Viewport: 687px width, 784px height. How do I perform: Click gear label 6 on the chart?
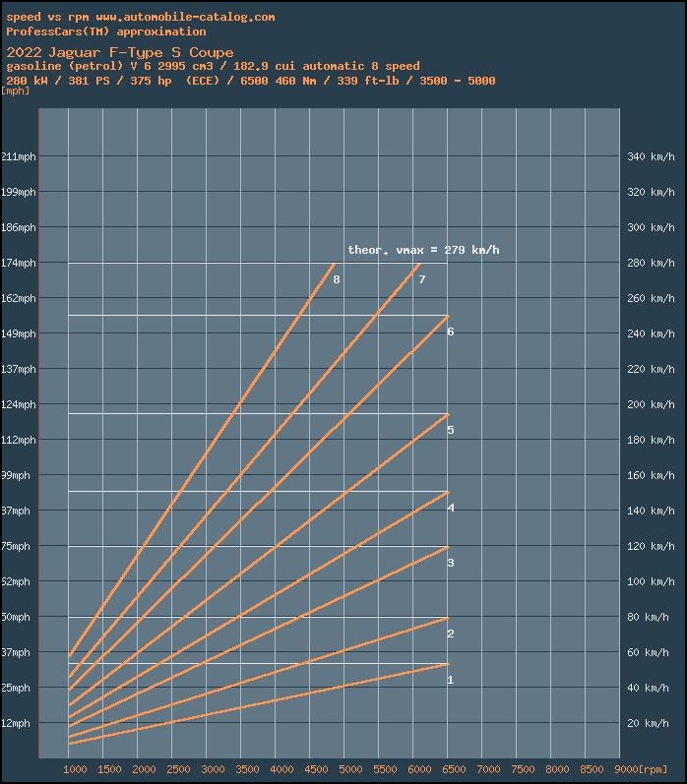[451, 332]
